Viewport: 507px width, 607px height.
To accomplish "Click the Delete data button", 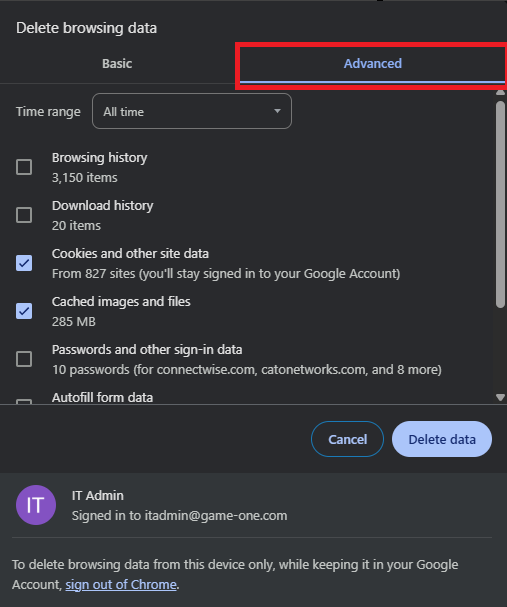I will pos(442,439).
